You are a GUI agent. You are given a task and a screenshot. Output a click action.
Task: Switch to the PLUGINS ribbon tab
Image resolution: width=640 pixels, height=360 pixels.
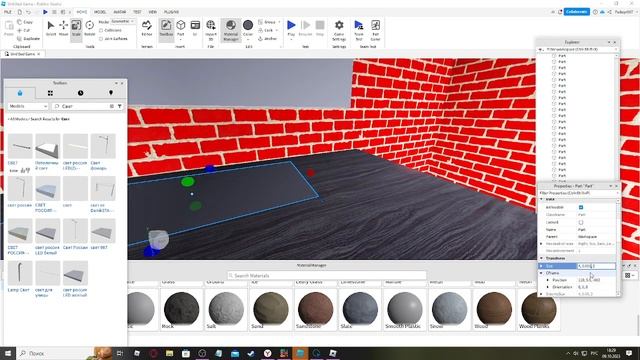[x=171, y=12]
